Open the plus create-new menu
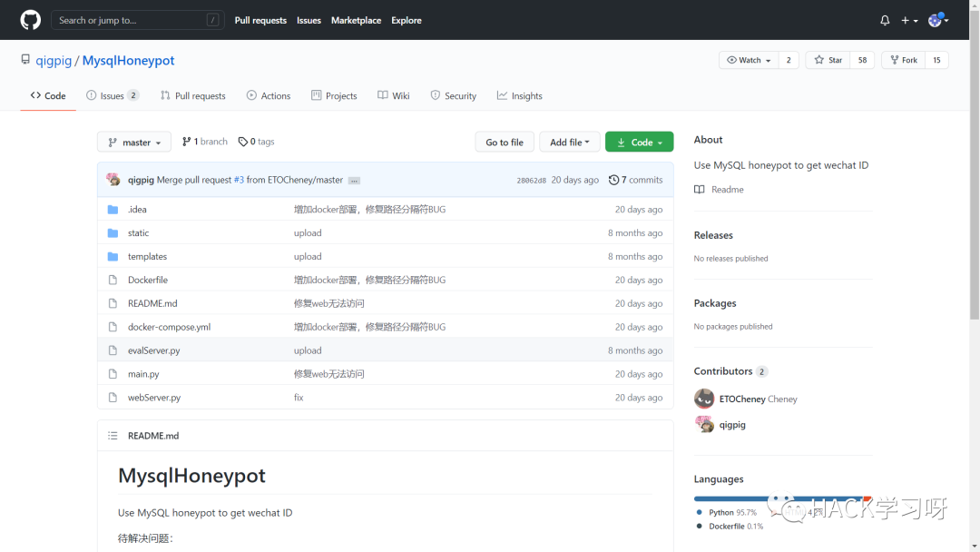Viewport: 980px width, 552px height. coord(909,20)
